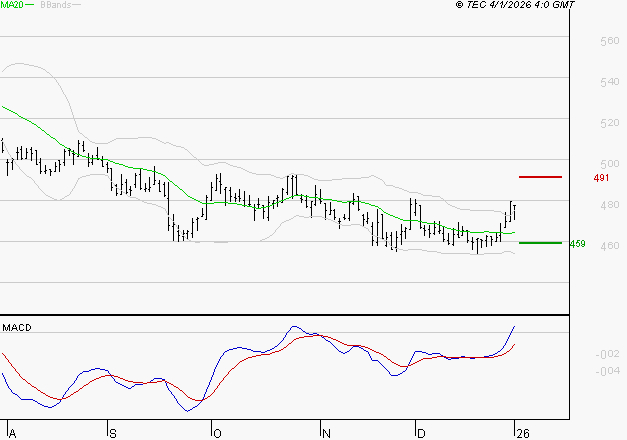The height and width of the screenshot is (440, 627).
Task: Click the green support line marker
Action: pos(540,243)
